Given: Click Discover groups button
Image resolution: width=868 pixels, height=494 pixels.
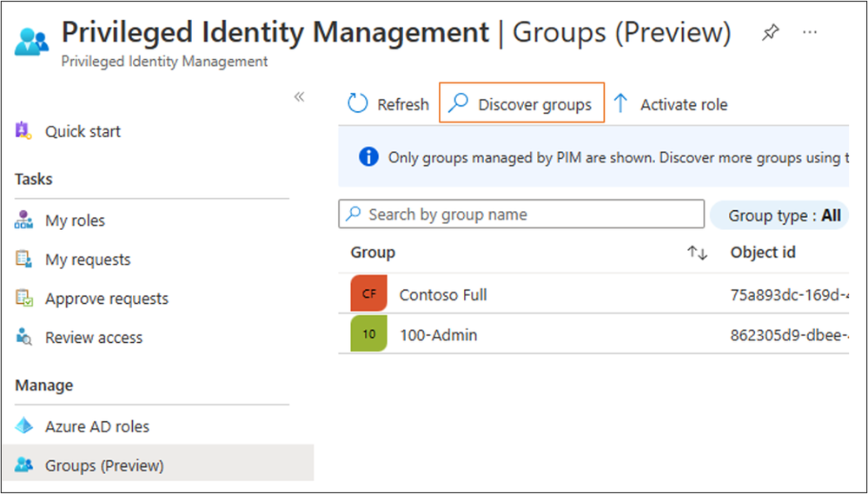Looking at the screenshot, I should [521, 104].
